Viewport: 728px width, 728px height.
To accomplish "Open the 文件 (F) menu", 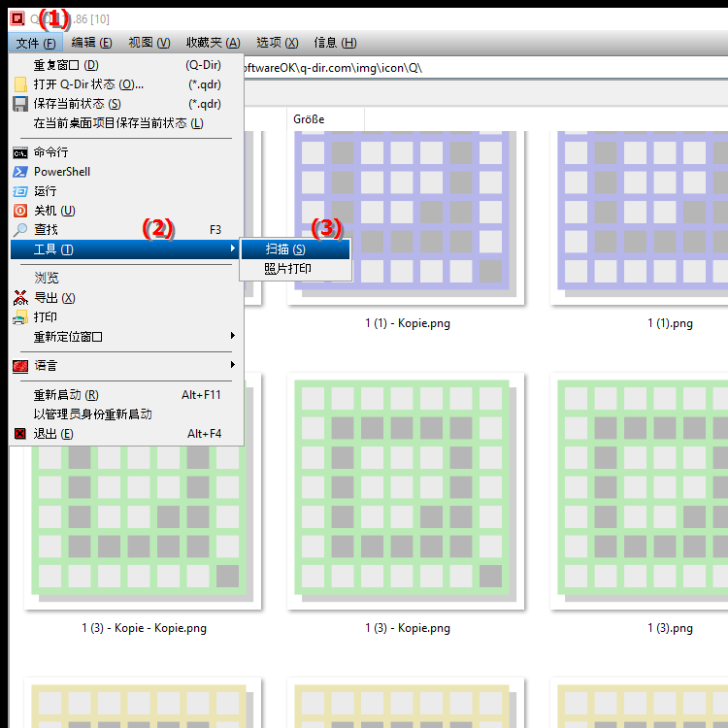I will tap(36, 43).
